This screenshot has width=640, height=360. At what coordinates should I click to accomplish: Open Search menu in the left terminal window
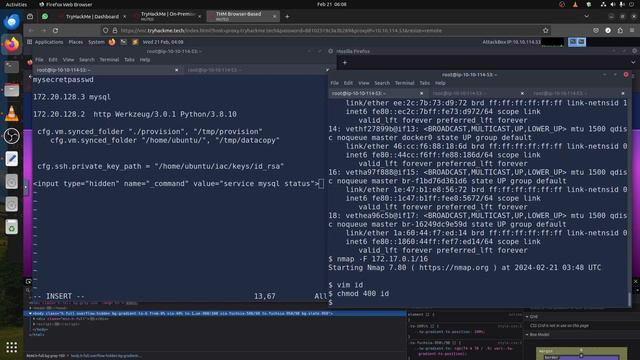(x=87, y=60)
